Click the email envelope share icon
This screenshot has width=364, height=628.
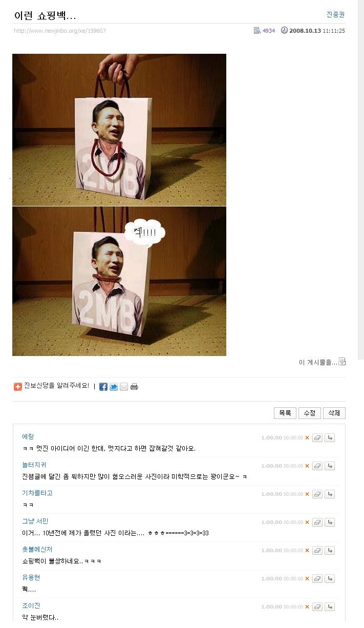[124, 387]
